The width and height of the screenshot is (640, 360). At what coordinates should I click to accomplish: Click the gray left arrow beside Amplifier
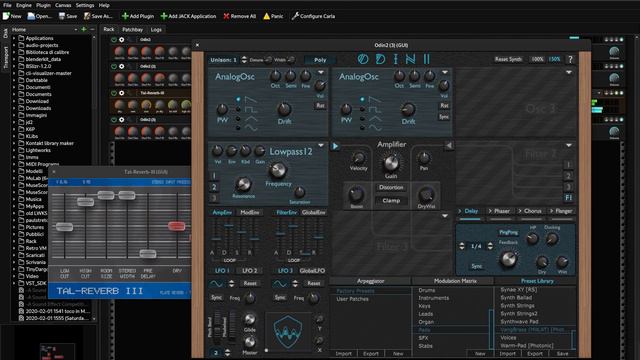coord(449,145)
